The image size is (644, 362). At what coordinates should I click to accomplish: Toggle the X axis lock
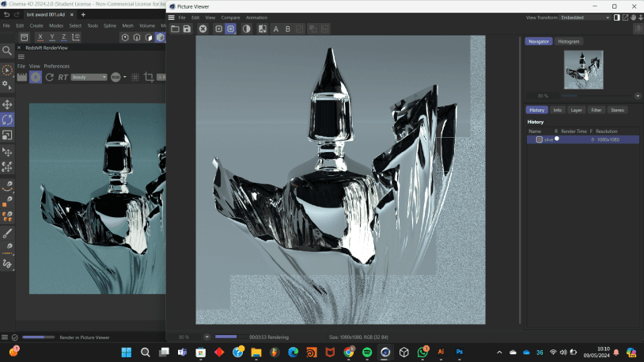point(40,37)
